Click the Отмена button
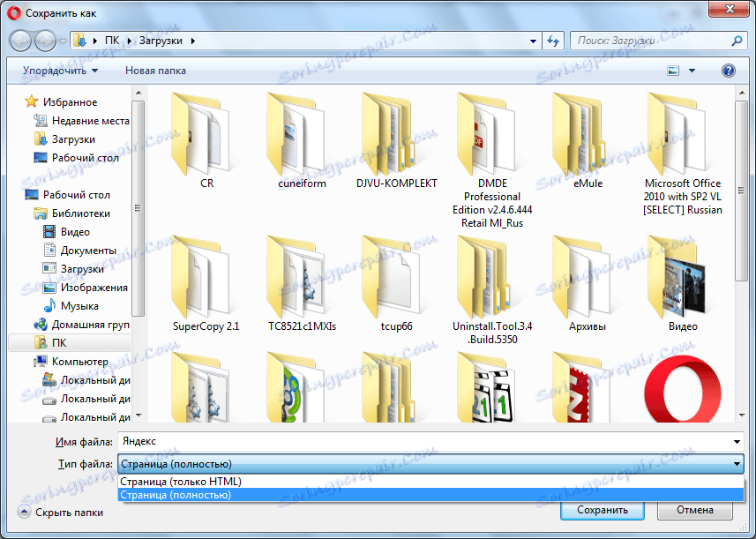The height and width of the screenshot is (539, 756). (x=695, y=510)
